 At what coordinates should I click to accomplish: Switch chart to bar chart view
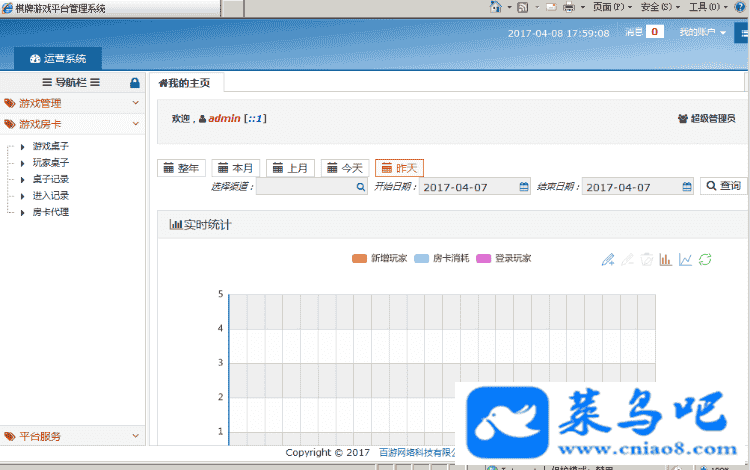coord(666,260)
